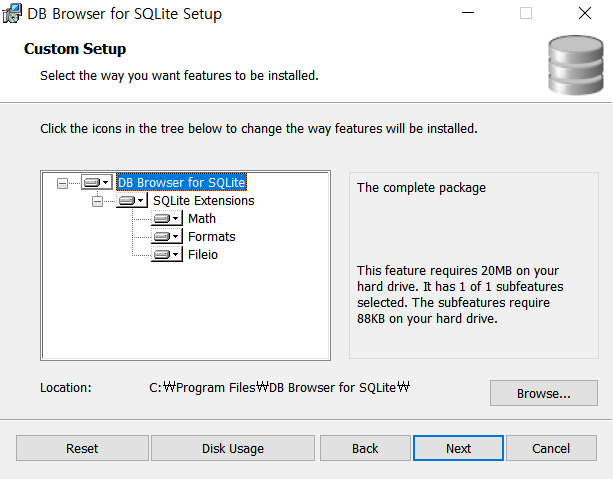Open the Formats feature install-mode dropdown
Image resolution: width=613 pixels, height=479 pixels.
[167, 236]
